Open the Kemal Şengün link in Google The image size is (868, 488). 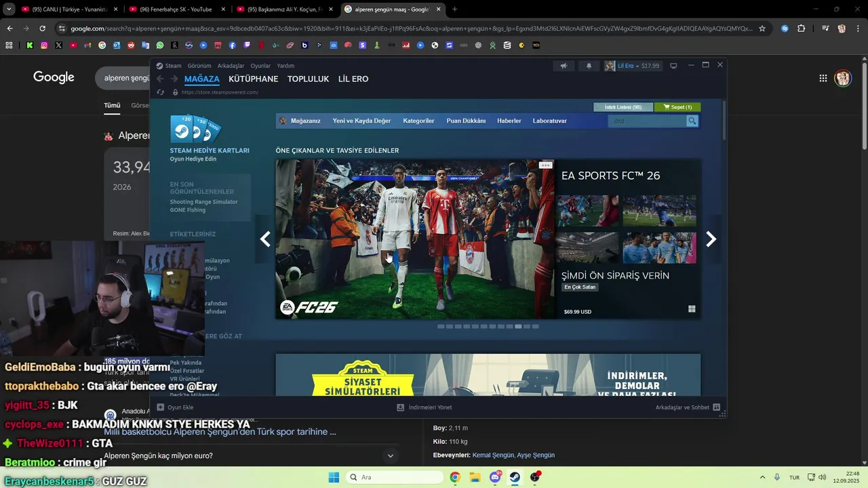coord(493,455)
